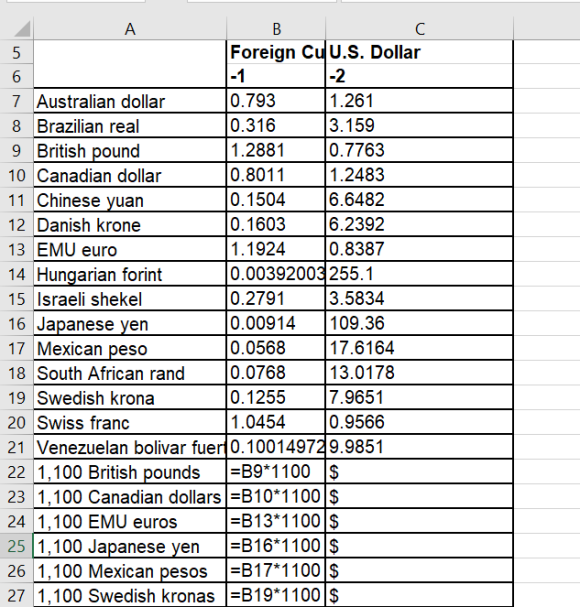Select cell showing 109.36
This screenshot has height=607, width=580.
[x=420, y=323]
